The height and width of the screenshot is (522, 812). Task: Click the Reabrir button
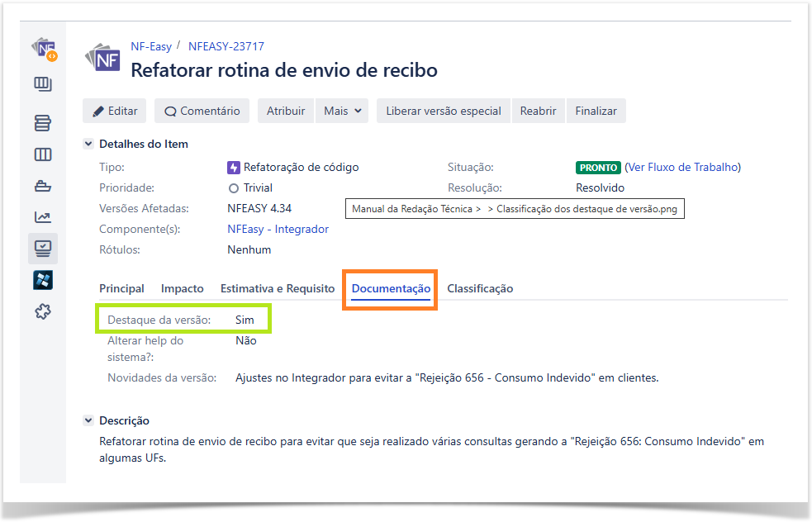(538, 111)
